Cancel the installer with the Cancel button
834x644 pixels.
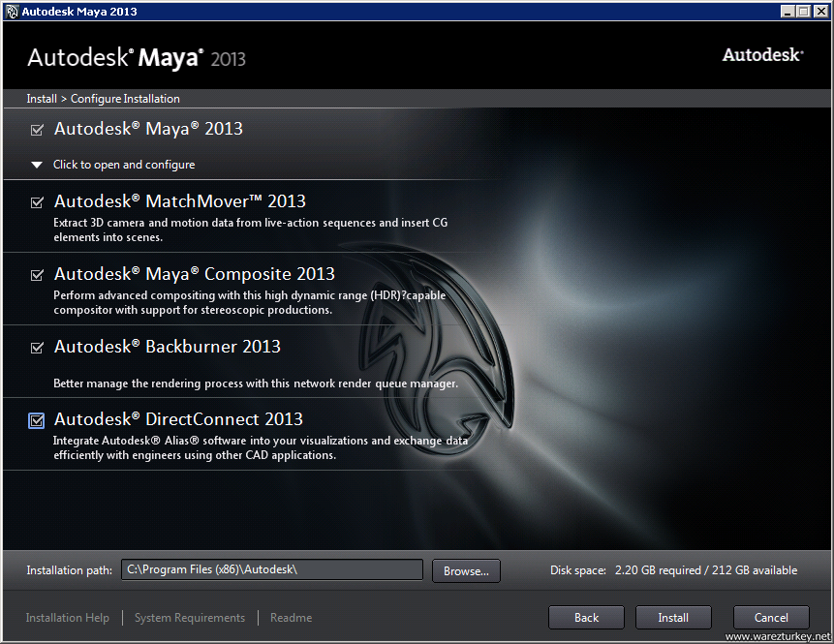point(771,618)
